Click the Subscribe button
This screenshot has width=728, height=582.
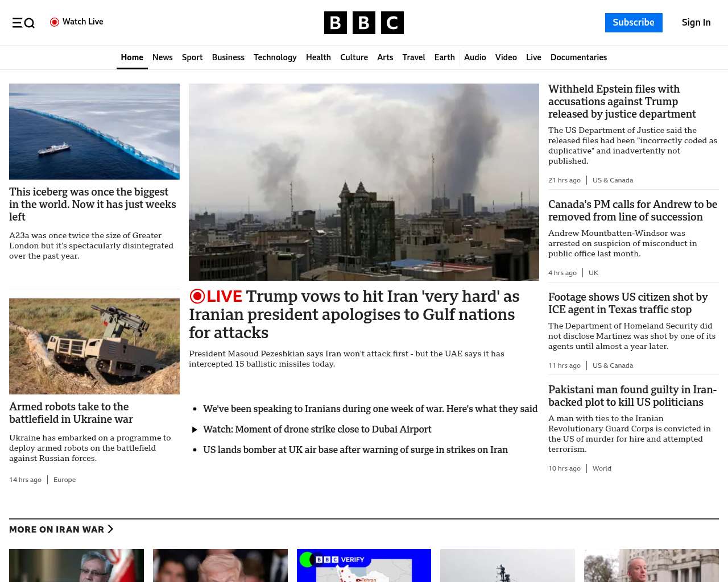(x=633, y=23)
